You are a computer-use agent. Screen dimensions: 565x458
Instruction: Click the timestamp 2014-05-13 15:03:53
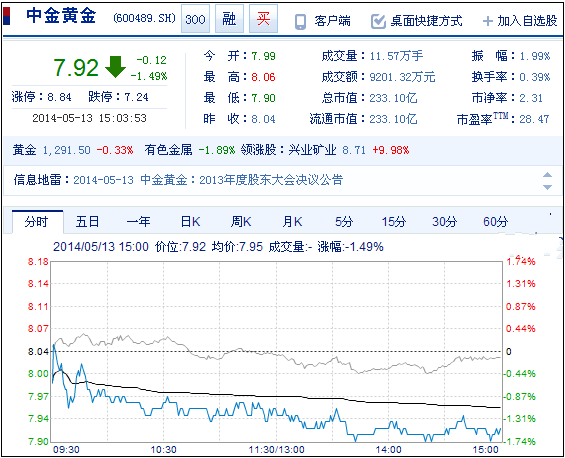click(89, 118)
